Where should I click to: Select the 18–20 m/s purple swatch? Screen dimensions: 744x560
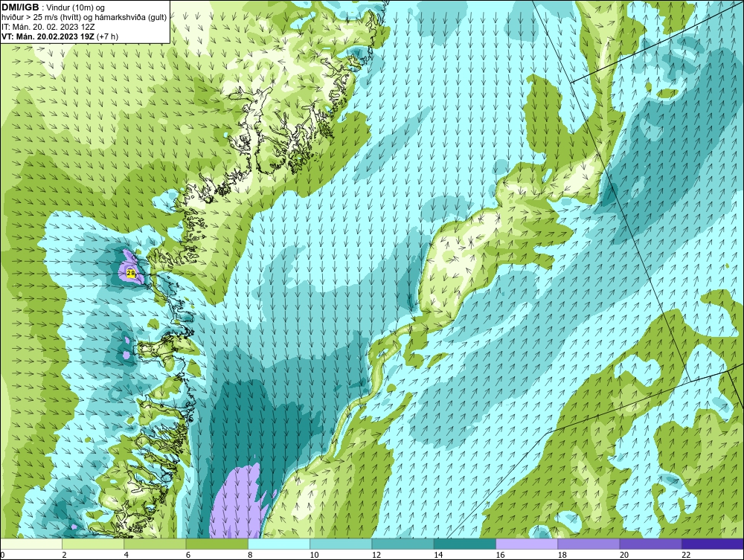(589, 544)
